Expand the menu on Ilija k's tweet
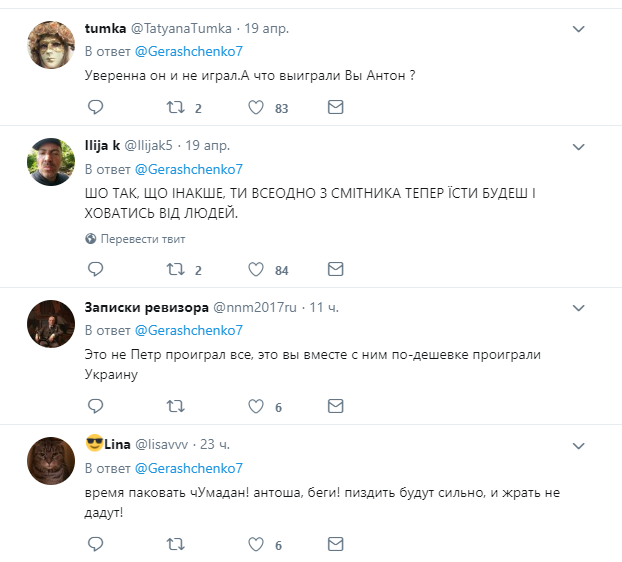Viewport: 622px width, 562px height. [x=578, y=146]
